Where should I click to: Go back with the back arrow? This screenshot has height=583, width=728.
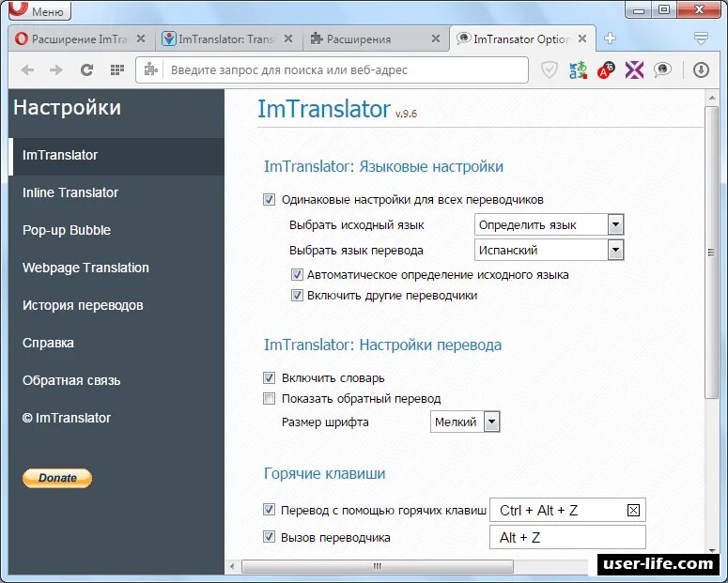pyautogui.click(x=28, y=70)
